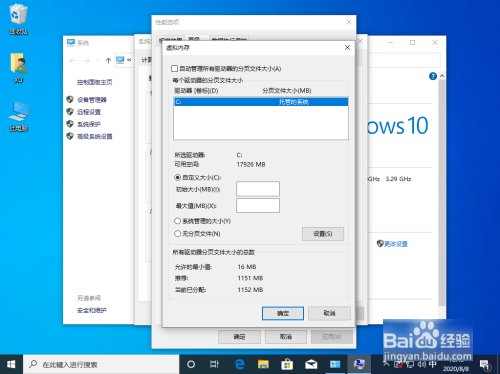Screen dimensions: 500x374
Task: Open the notification center icon
Action: click(485, 365)
